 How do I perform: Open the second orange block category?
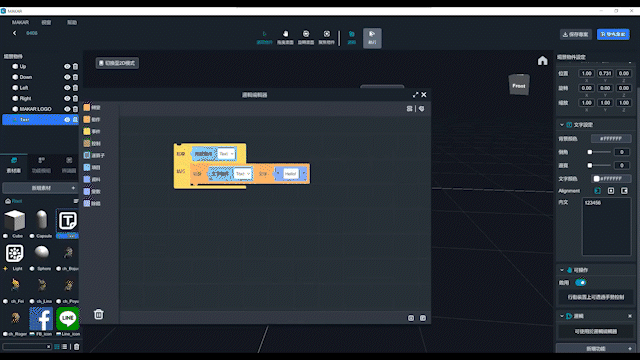click(x=92, y=119)
